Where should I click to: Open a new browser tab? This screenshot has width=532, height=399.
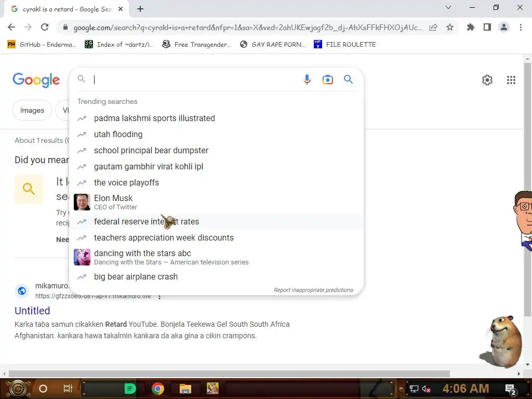pos(140,9)
